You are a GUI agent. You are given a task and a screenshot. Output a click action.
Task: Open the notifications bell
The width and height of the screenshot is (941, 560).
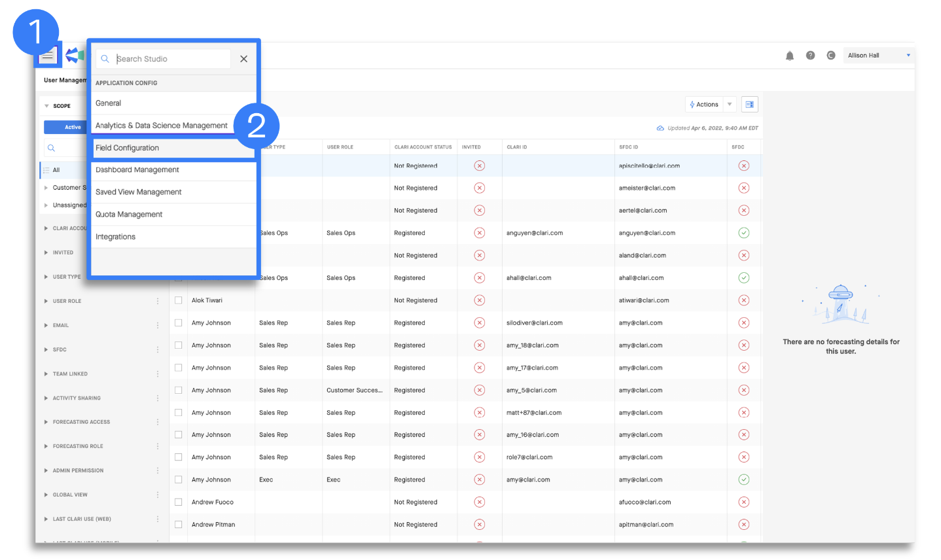[790, 56]
